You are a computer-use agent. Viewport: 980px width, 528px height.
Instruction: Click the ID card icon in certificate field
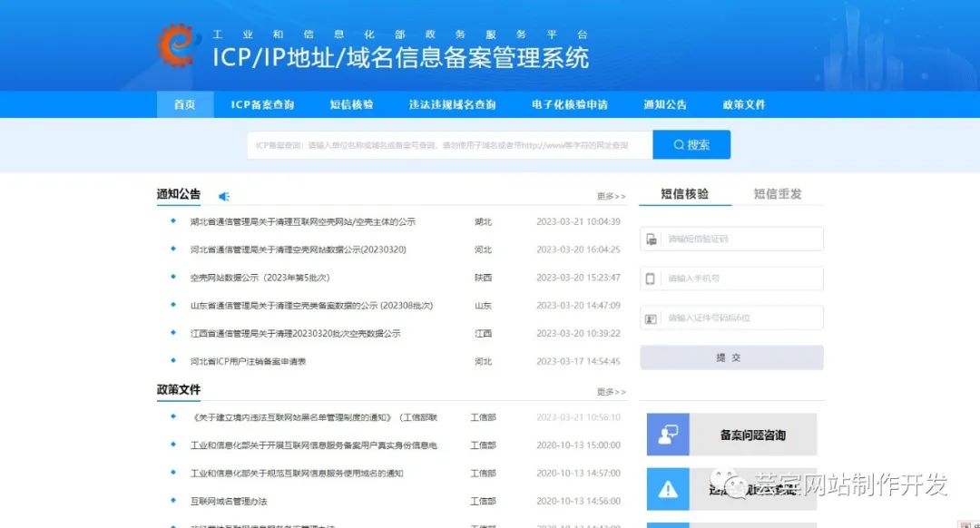click(650, 318)
